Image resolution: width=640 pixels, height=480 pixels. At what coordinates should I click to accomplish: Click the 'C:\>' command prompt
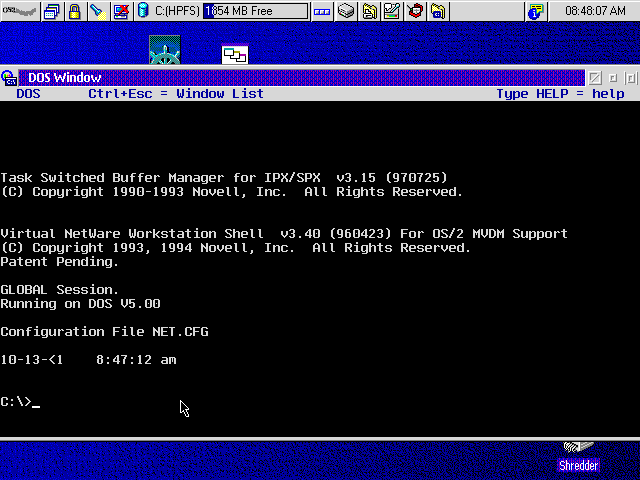click(x=16, y=402)
